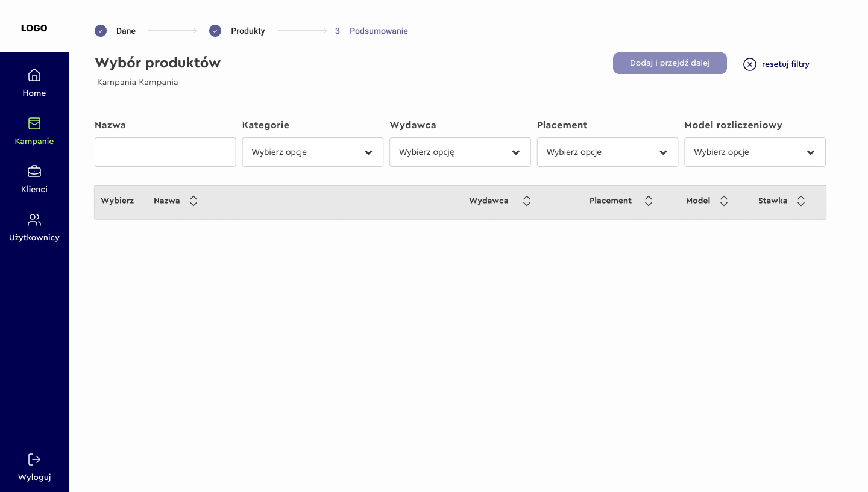
Task: Click the Klienci briefcase icon
Action: click(x=34, y=172)
